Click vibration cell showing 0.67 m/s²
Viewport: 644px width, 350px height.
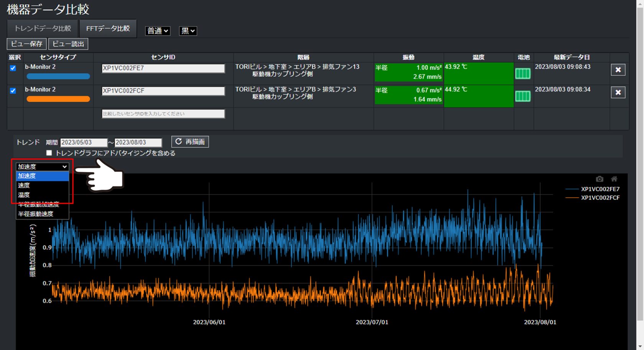coord(409,95)
